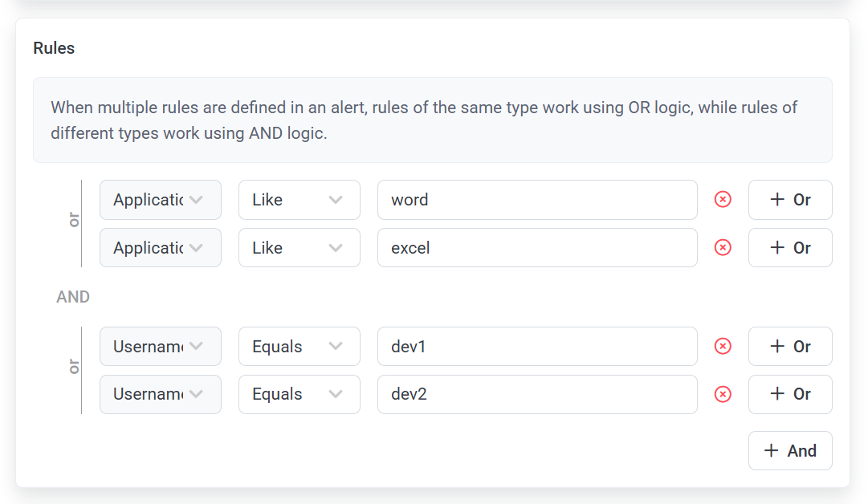Expand the Username type dropdown for 'dev1'

(160, 347)
